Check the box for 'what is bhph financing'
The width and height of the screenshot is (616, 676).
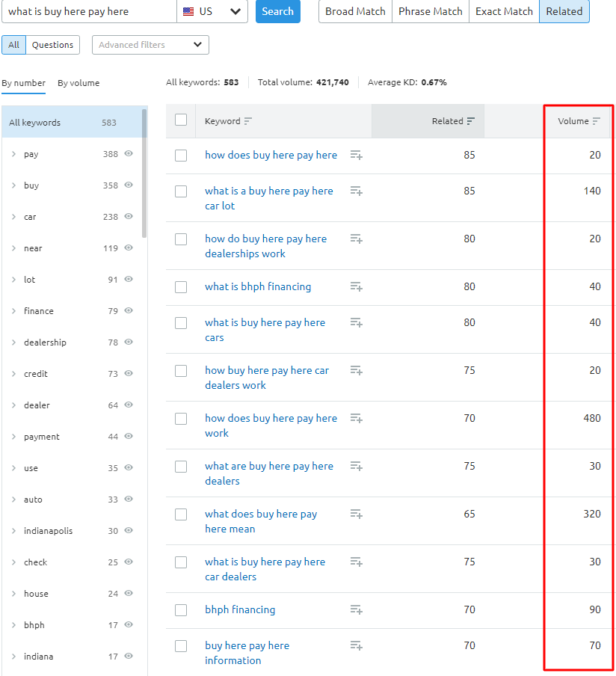coord(181,287)
